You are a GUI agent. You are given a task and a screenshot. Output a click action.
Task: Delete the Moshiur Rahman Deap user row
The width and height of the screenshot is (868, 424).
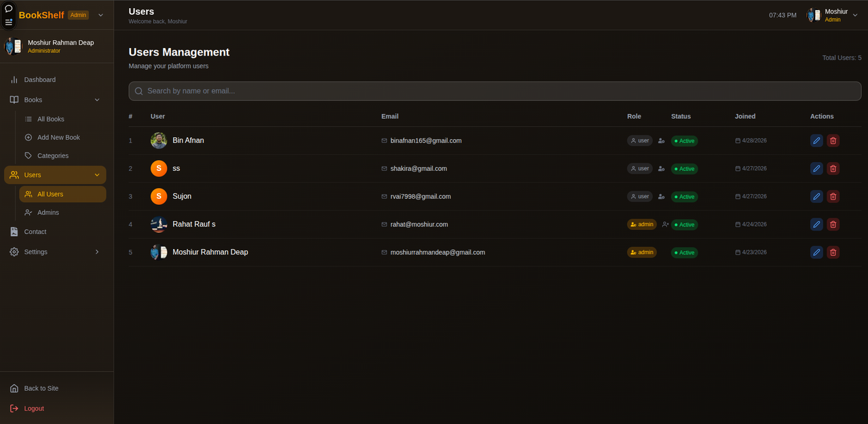(x=833, y=252)
